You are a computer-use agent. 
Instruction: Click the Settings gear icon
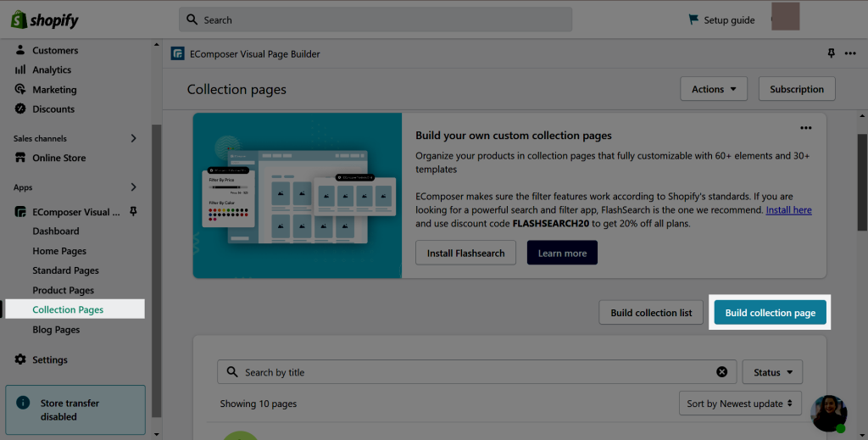[20, 359]
